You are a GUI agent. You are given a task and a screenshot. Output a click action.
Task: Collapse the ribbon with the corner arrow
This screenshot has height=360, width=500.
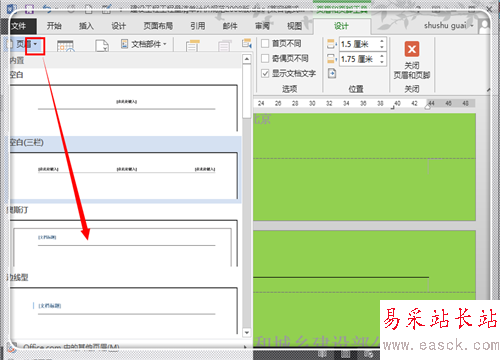488,89
